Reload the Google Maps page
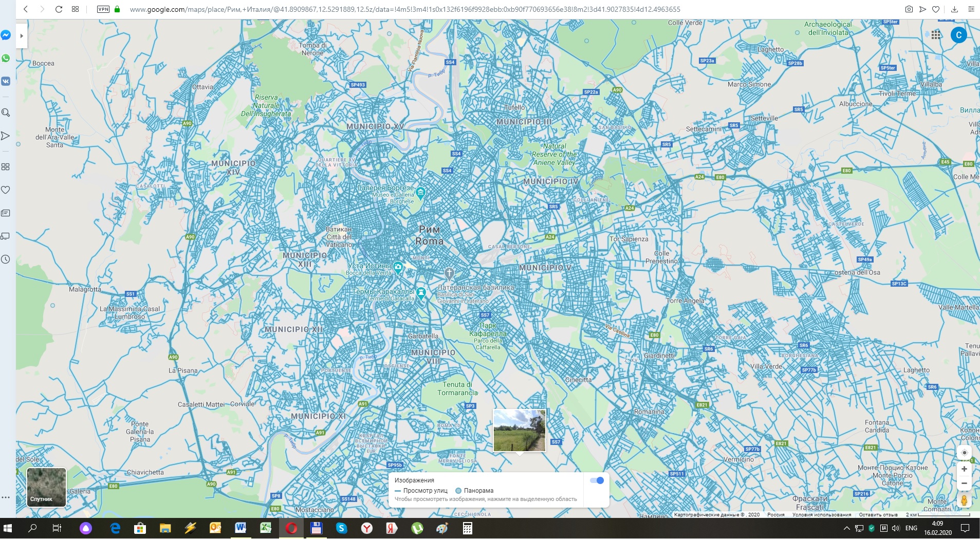Viewport: 980px width, 539px height. click(59, 9)
